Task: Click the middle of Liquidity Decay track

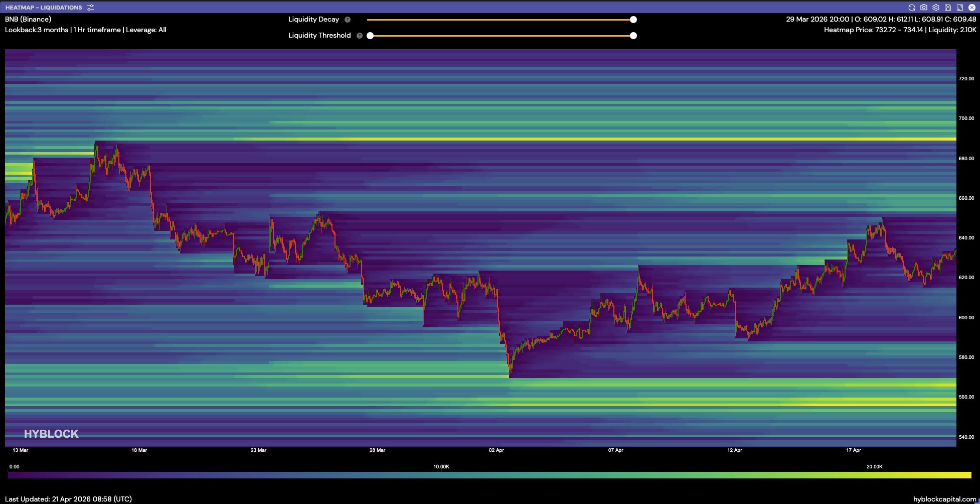Action: (x=500, y=20)
